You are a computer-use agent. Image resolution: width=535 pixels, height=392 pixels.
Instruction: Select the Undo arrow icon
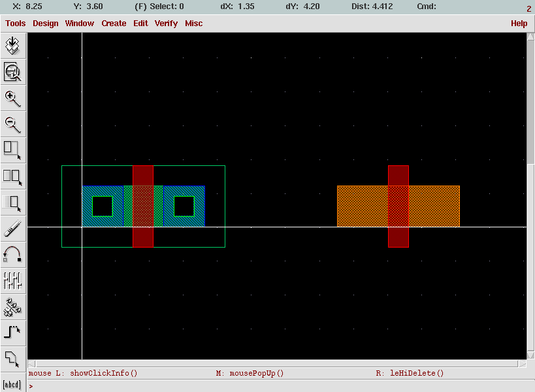[13, 255]
